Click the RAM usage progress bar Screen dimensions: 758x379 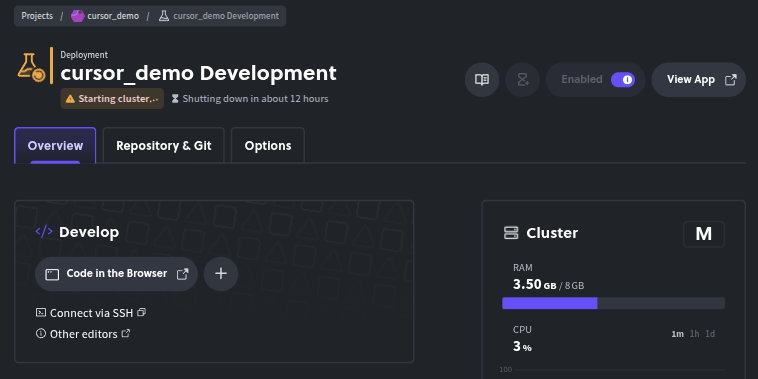613,303
